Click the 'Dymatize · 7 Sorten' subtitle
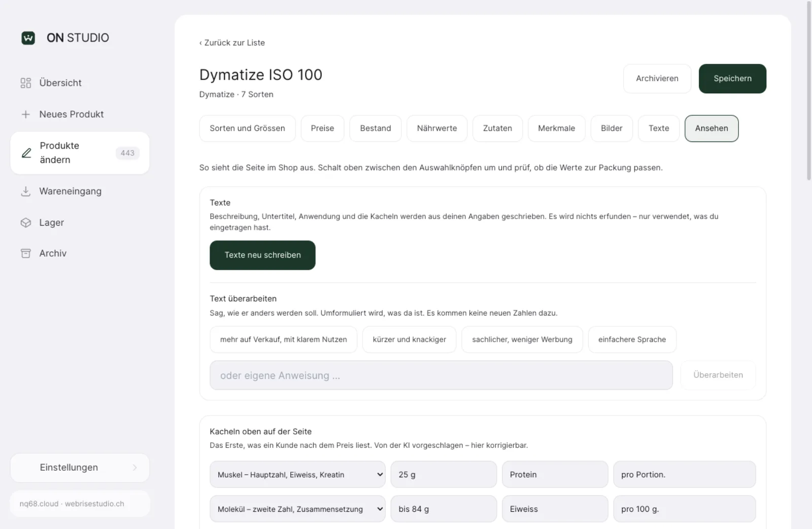812x529 pixels. (236, 94)
